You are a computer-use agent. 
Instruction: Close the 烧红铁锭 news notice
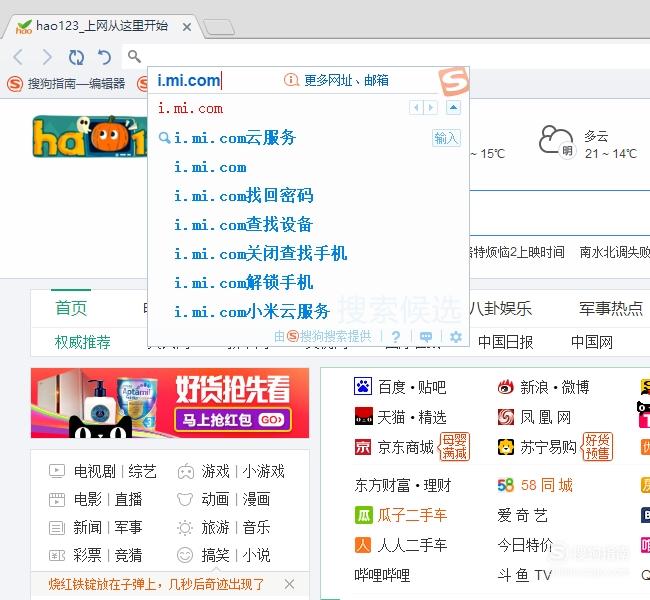289,584
